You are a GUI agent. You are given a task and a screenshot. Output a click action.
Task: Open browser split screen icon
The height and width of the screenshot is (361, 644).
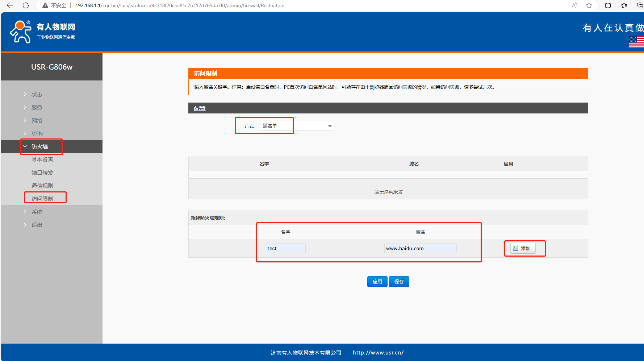click(x=608, y=5)
